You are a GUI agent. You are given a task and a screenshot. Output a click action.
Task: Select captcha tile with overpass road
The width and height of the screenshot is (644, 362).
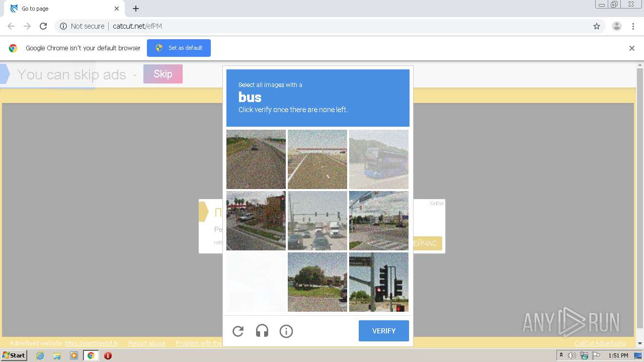pos(317,159)
